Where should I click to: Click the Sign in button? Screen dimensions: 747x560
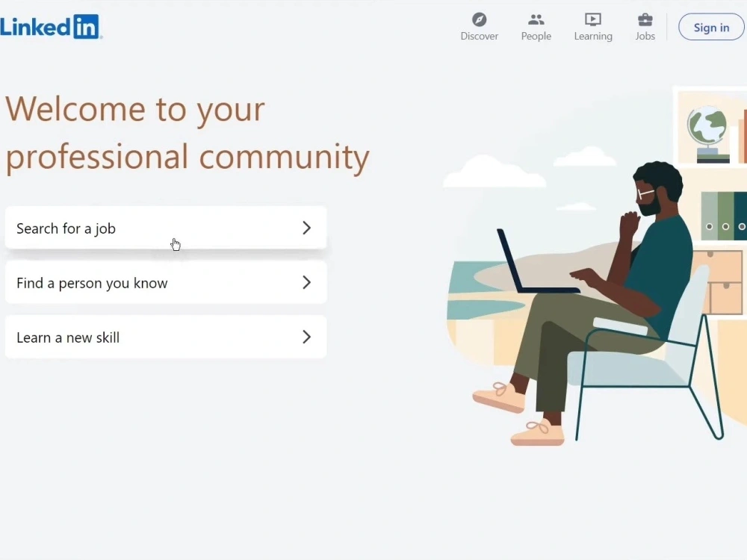pyautogui.click(x=711, y=27)
